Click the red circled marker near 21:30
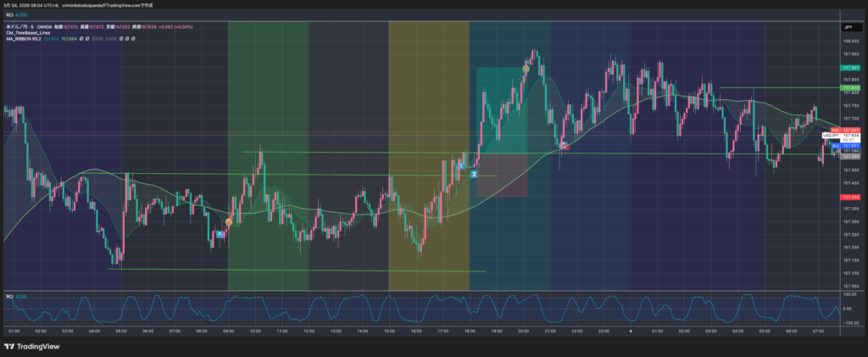The image size is (868, 357). [565, 146]
